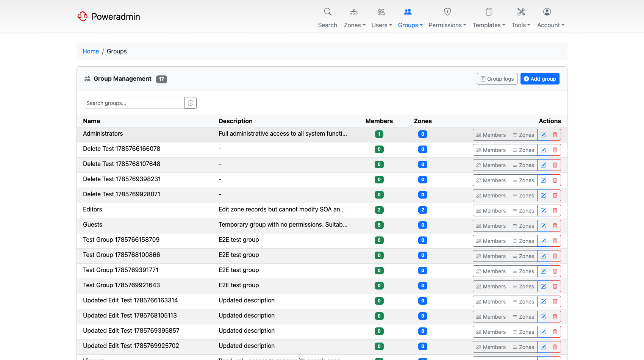Viewport: 644px width, 360px height.
Task: Select the Administrators group name
Action: tap(103, 133)
